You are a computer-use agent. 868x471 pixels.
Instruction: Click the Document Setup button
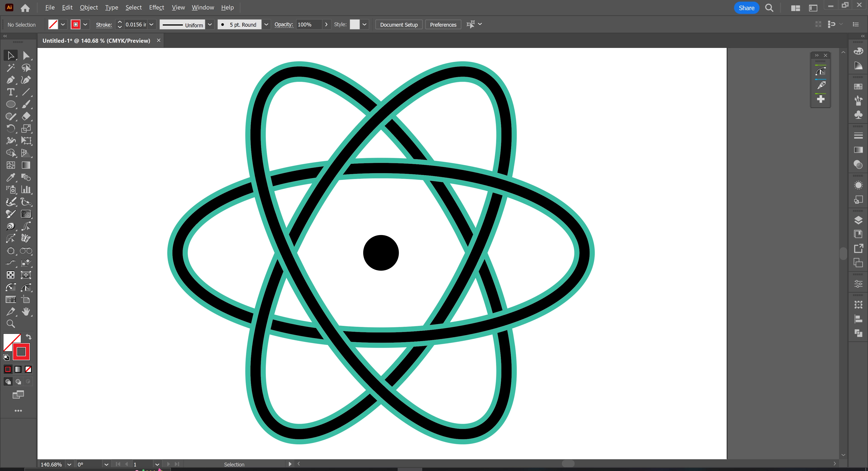(399, 25)
